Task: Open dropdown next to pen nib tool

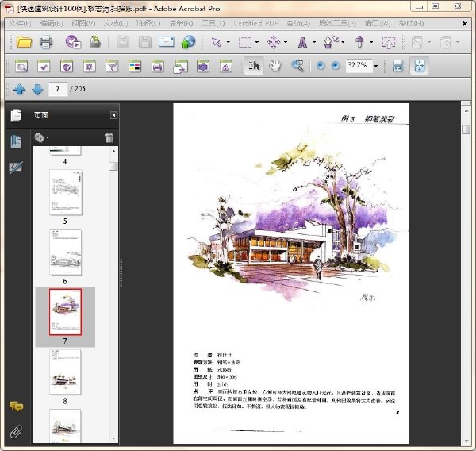Action: 343,42
